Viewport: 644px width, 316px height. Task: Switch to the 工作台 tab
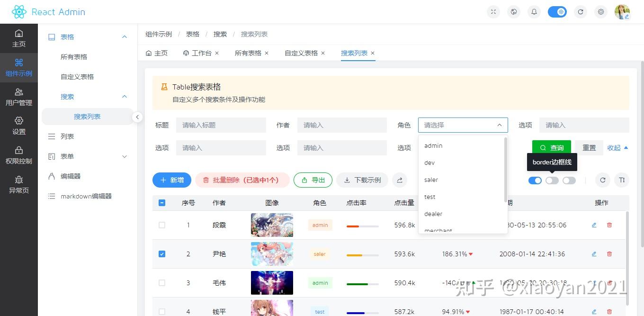point(201,53)
